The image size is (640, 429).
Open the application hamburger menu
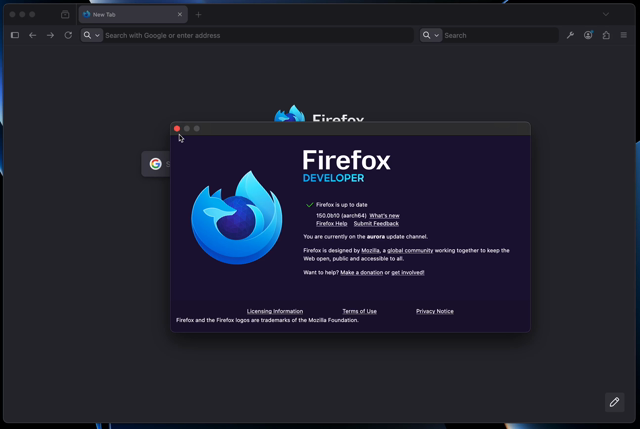624,35
